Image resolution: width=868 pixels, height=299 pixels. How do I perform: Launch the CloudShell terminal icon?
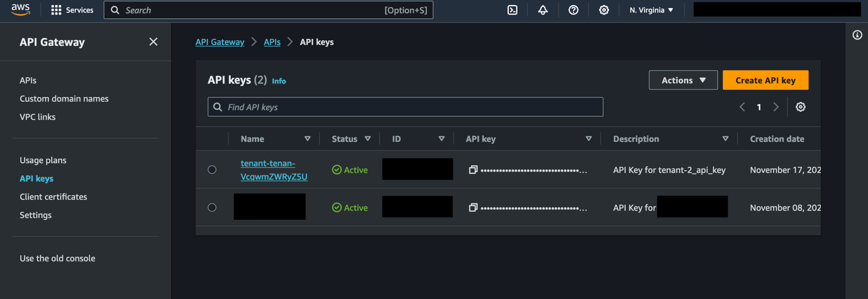pos(513,10)
